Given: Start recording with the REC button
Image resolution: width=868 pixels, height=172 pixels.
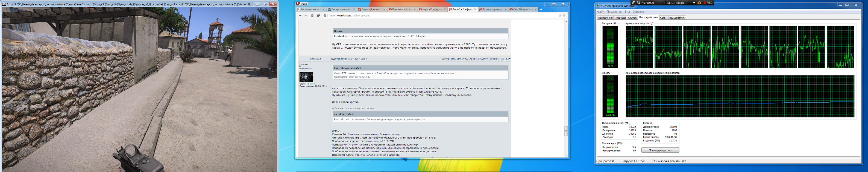Looking at the screenshot, I should (708, 3).
